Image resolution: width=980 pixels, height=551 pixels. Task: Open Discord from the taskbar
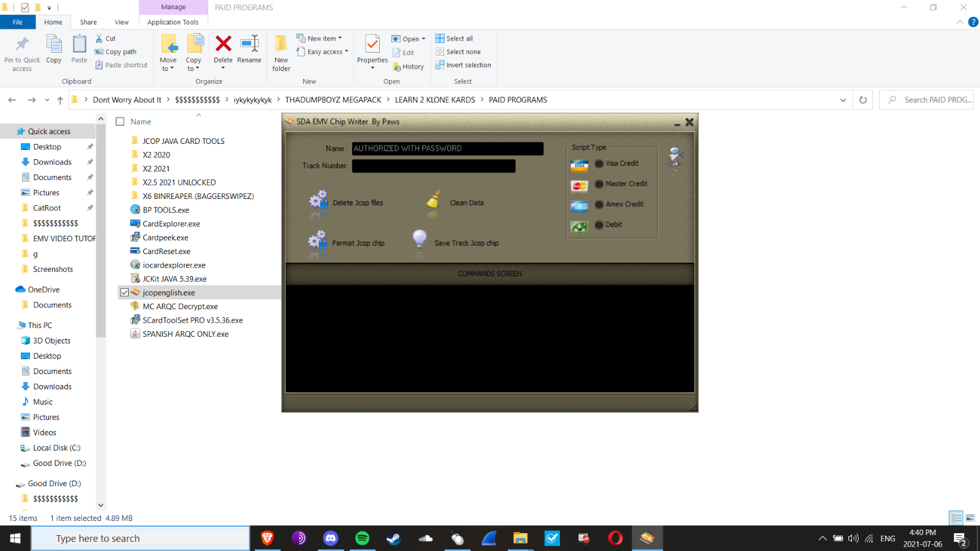(331, 538)
